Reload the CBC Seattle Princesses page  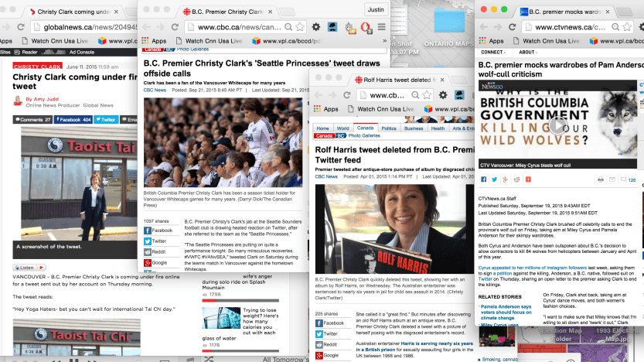(175, 27)
